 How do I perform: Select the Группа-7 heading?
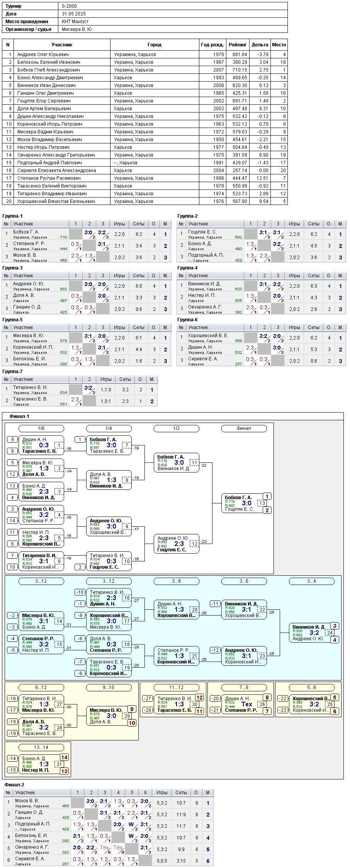(x=12, y=372)
